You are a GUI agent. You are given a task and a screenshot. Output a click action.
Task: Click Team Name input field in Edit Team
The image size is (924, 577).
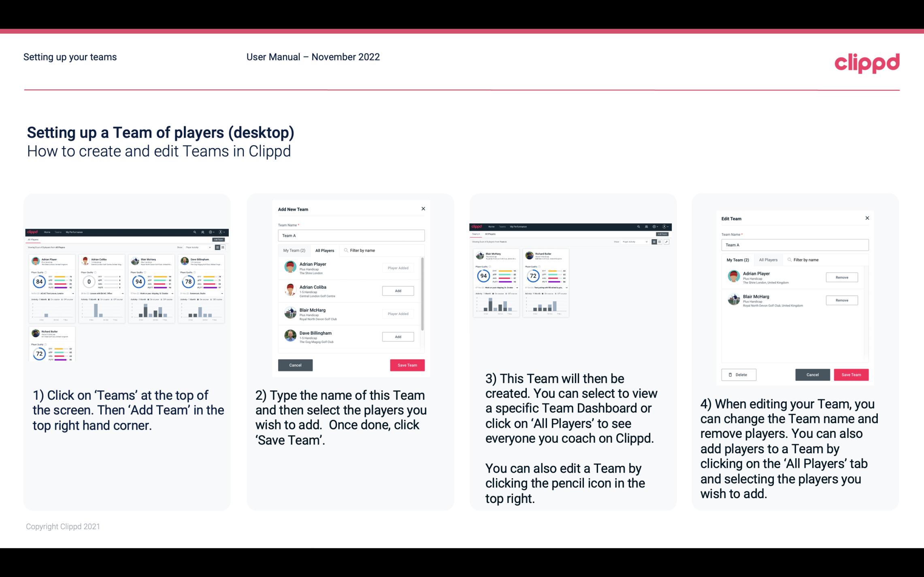click(795, 245)
